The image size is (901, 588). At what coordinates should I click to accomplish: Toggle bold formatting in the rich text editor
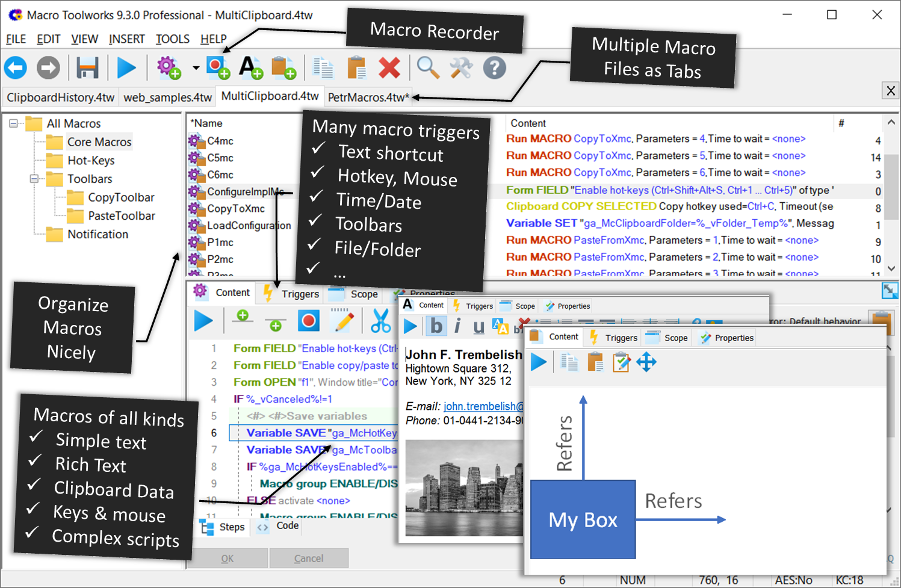[x=436, y=326]
